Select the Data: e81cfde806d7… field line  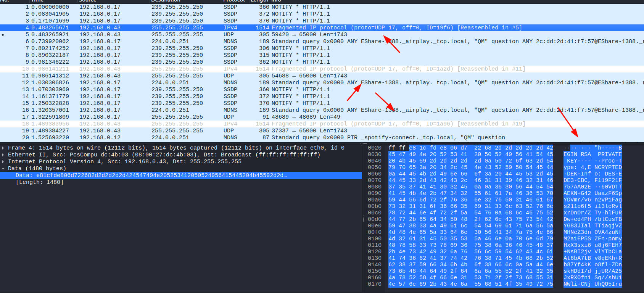click(x=181, y=175)
